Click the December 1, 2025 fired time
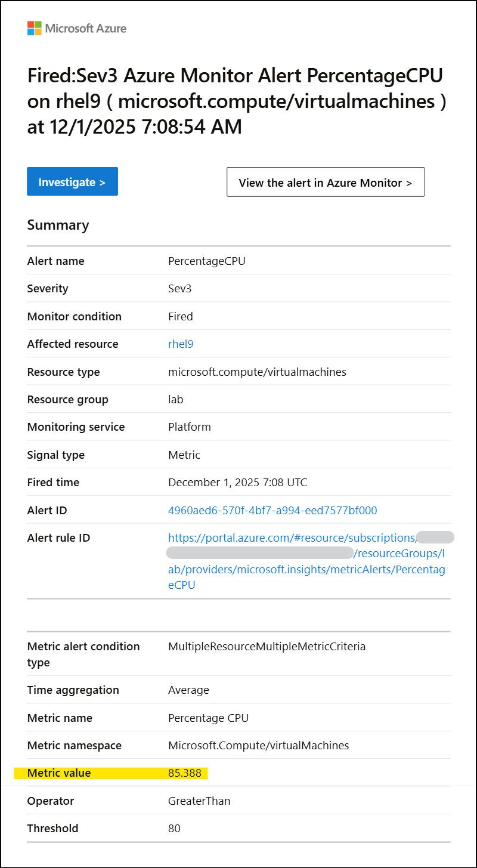Screen dimensions: 477x868 pos(238,483)
